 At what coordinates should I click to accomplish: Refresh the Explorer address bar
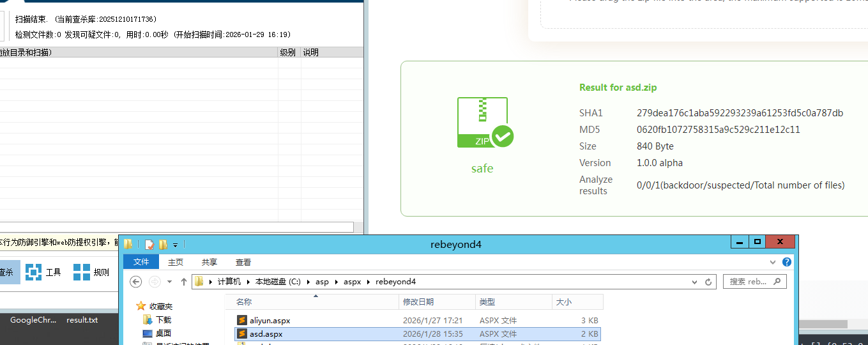point(708,282)
